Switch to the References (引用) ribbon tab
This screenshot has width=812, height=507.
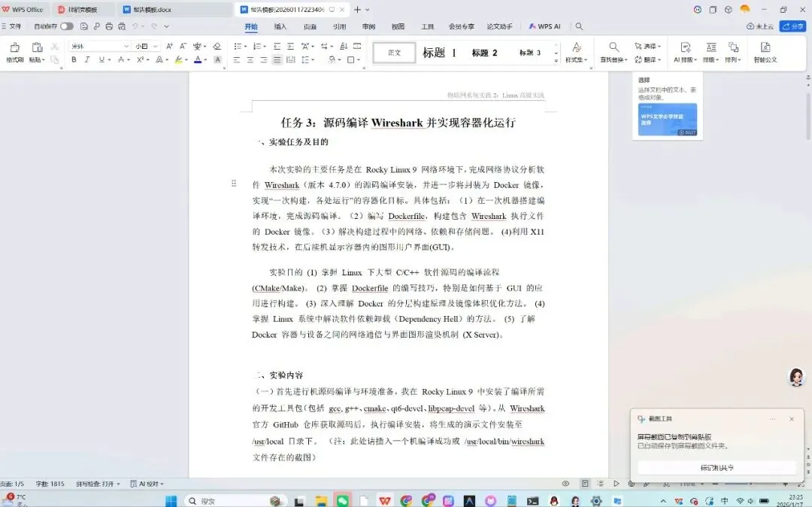339,26
